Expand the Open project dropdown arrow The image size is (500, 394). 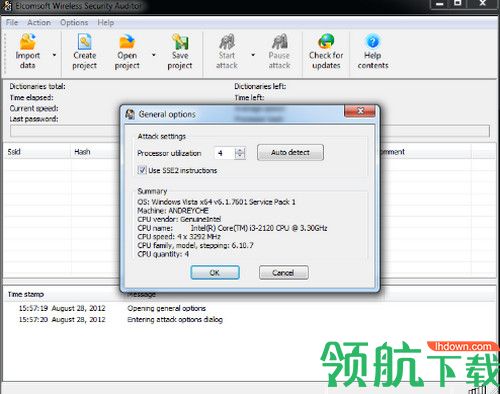click(154, 55)
